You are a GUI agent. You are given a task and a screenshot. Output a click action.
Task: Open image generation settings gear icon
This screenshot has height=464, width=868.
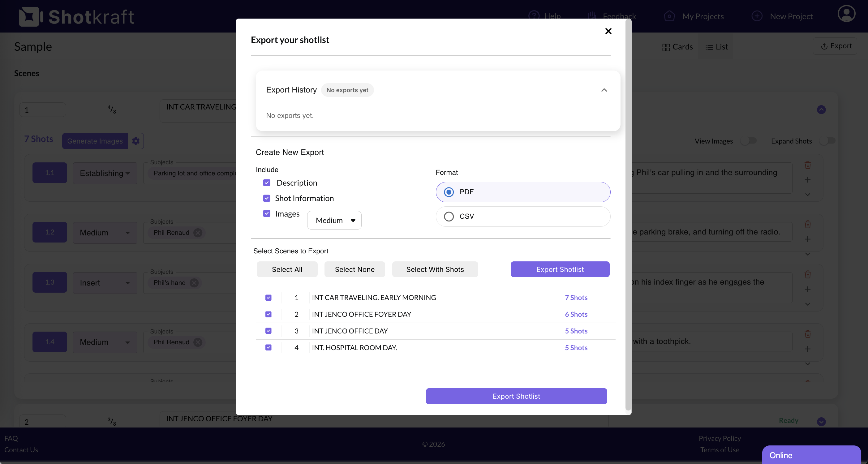135,141
